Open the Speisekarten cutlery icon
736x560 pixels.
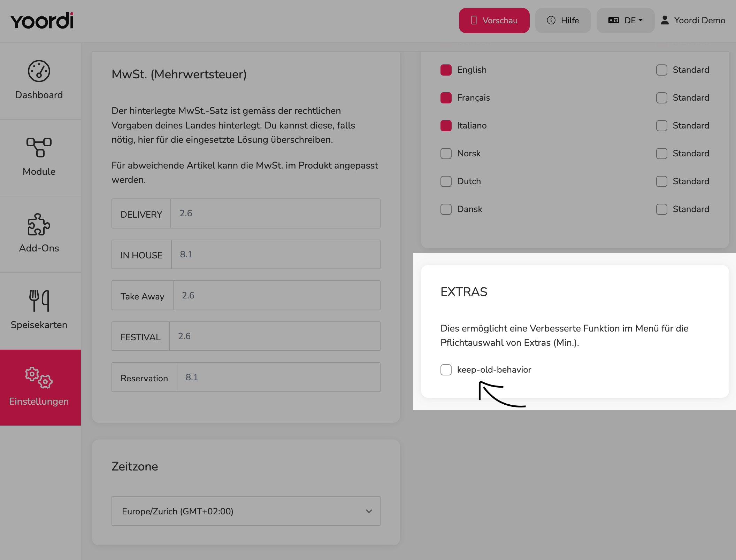[39, 301]
